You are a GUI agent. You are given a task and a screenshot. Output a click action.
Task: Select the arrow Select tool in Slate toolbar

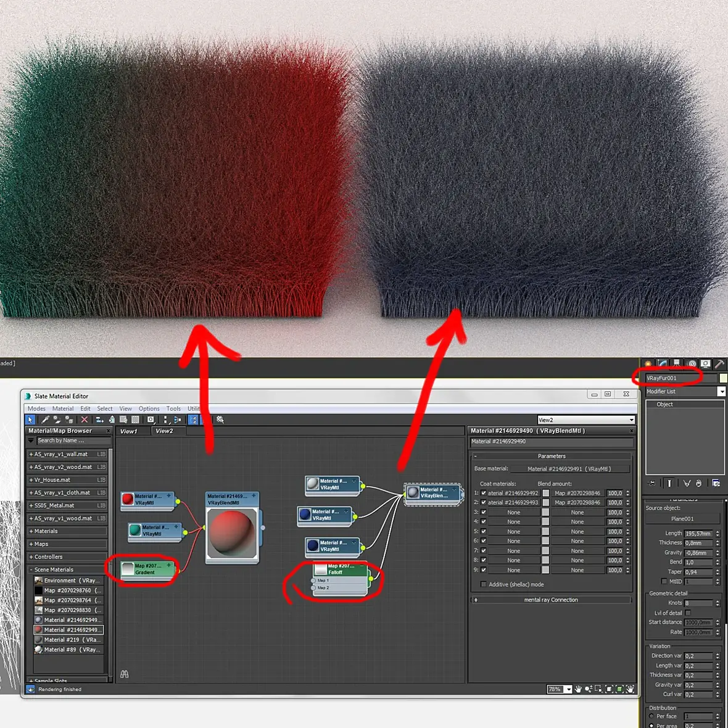click(30, 420)
